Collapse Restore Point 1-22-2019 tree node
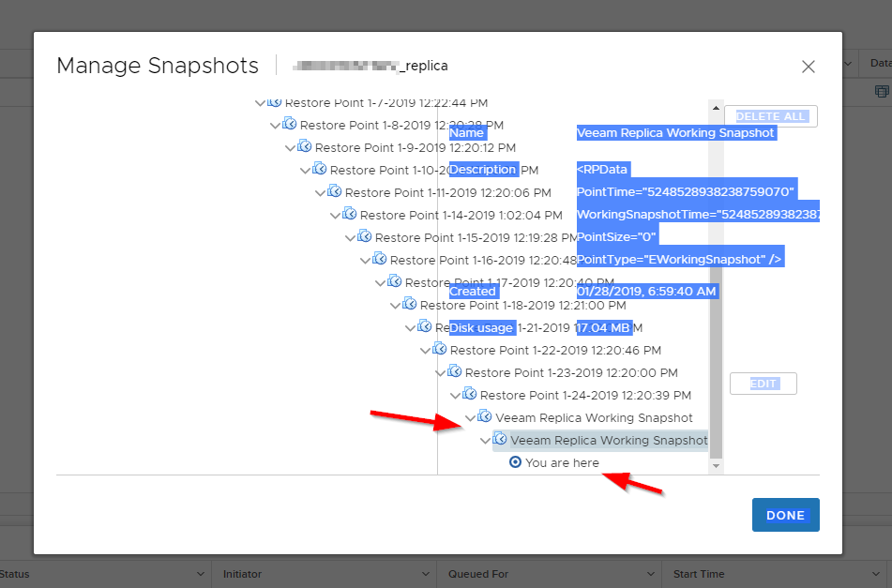 click(x=425, y=350)
